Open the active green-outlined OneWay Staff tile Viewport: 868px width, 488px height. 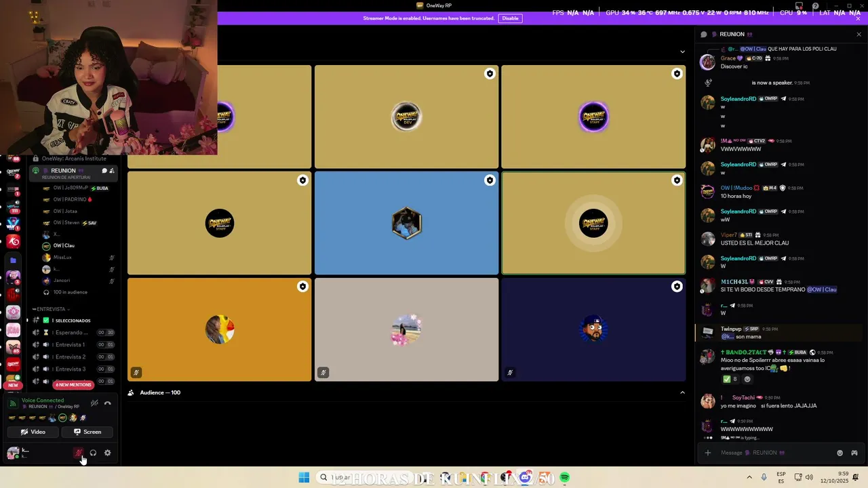(593, 223)
